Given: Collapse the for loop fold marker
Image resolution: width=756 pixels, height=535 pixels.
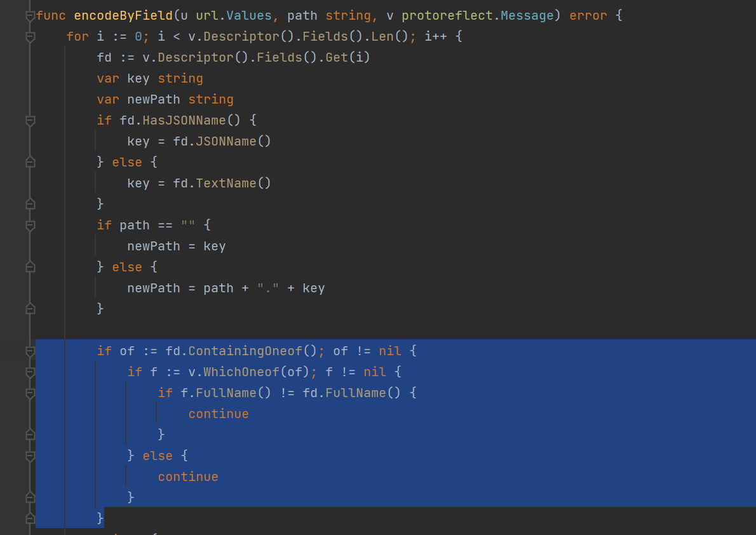Looking at the screenshot, I should tap(30, 37).
